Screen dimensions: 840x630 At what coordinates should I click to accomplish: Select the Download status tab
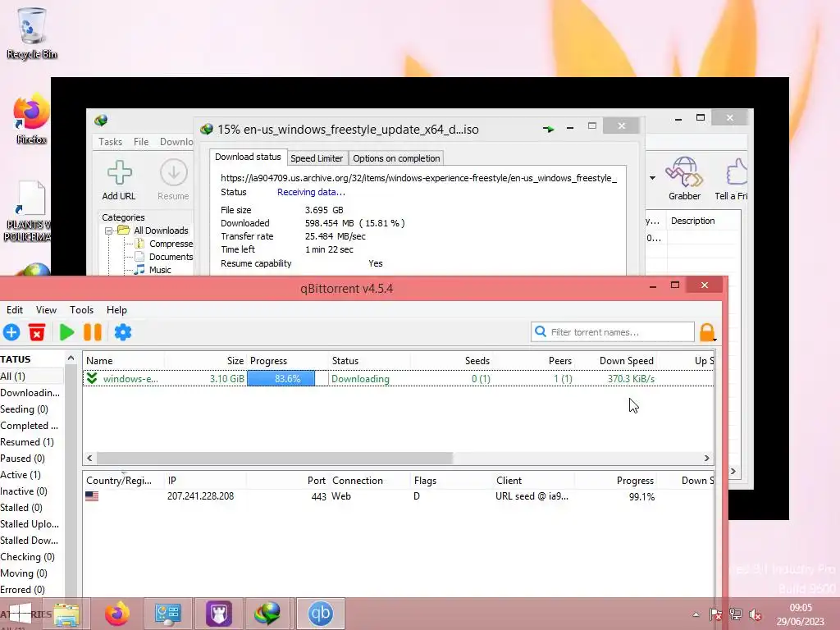click(x=248, y=157)
